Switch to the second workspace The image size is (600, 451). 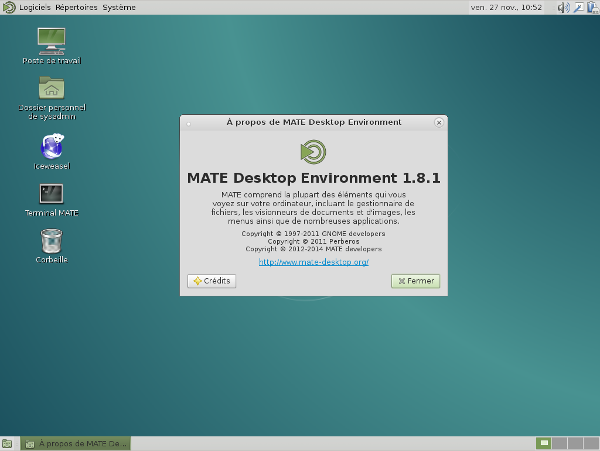click(559, 443)
